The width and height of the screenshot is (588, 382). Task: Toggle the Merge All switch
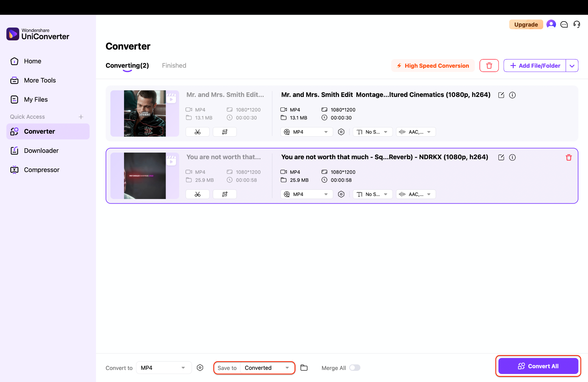click(355, 368)
